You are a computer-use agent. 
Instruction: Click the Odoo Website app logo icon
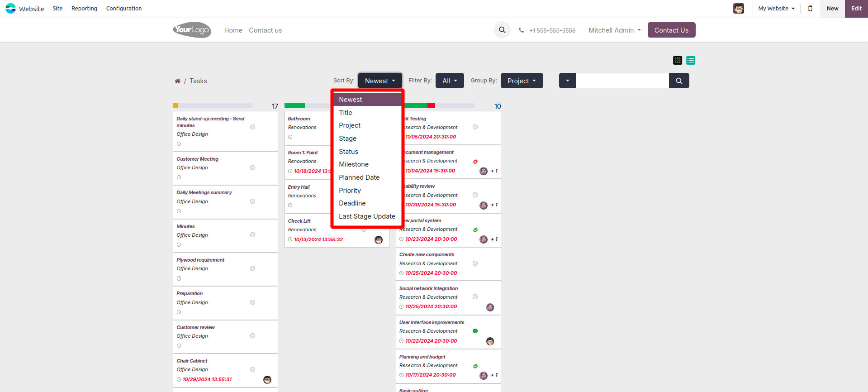tap(10, 9)
